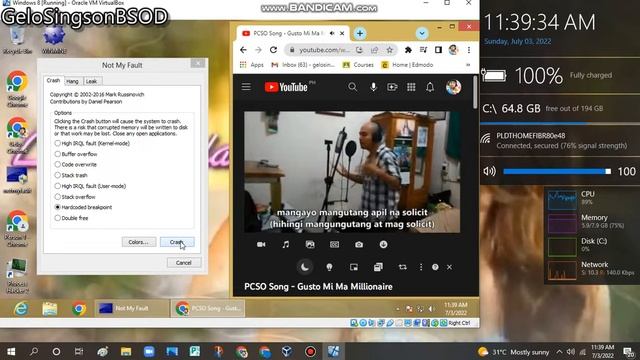Screen dimensions: 640x360
Task: Open Chrome extensions puzzle icon
Action: (408, 50)
